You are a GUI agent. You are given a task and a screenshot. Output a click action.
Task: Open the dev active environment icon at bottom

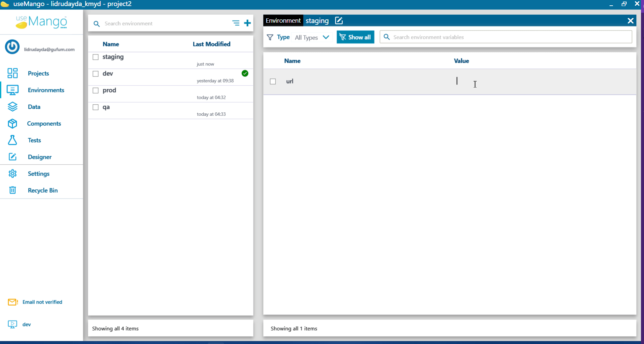click(x=12, y=324)
